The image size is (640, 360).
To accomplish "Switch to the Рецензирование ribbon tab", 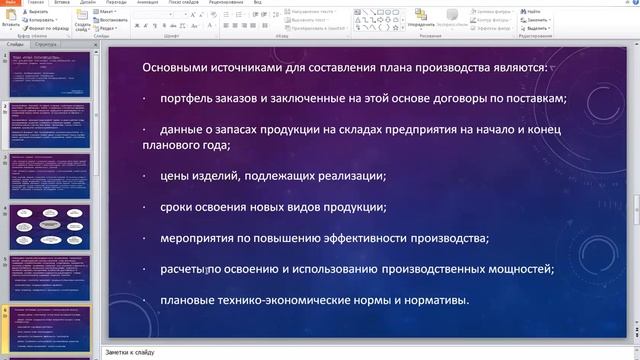I will 226,2.
